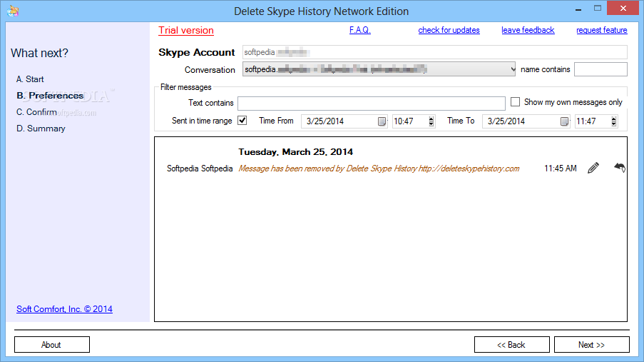Click the application icon in the title bar
644x362 pixels.
13,11
